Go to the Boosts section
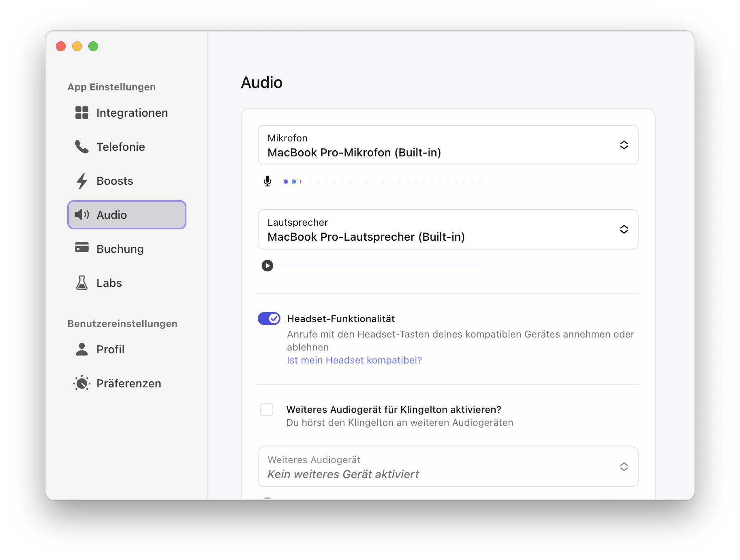This screenshot has height=560, width=740. (127, 181)
